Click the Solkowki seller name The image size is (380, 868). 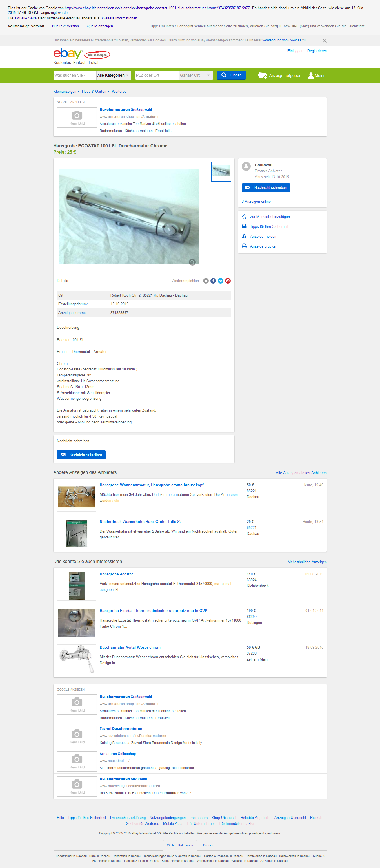[x=264, y=165]
